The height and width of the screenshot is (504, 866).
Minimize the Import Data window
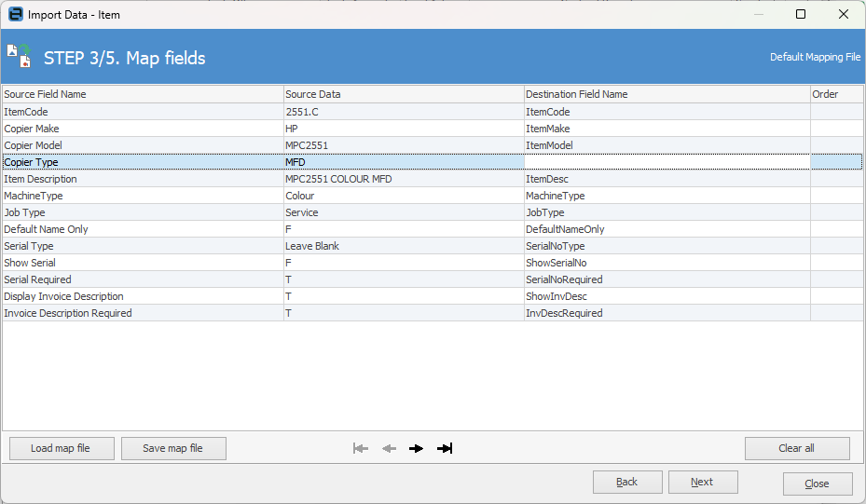tap(758, 14)
